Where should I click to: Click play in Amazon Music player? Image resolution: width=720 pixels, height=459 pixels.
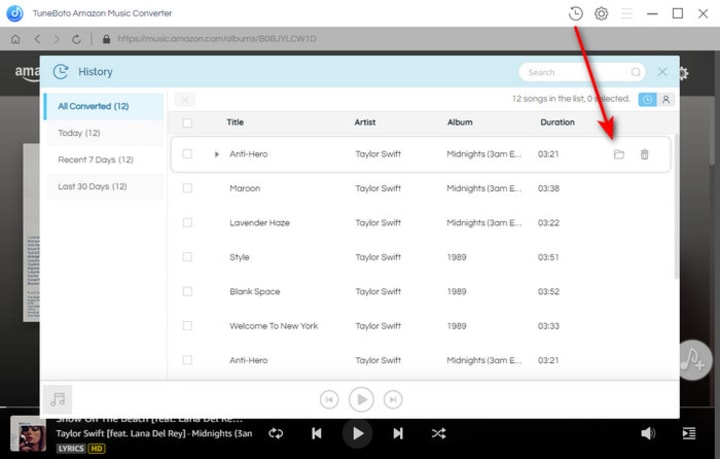click(x=358, y=433)
